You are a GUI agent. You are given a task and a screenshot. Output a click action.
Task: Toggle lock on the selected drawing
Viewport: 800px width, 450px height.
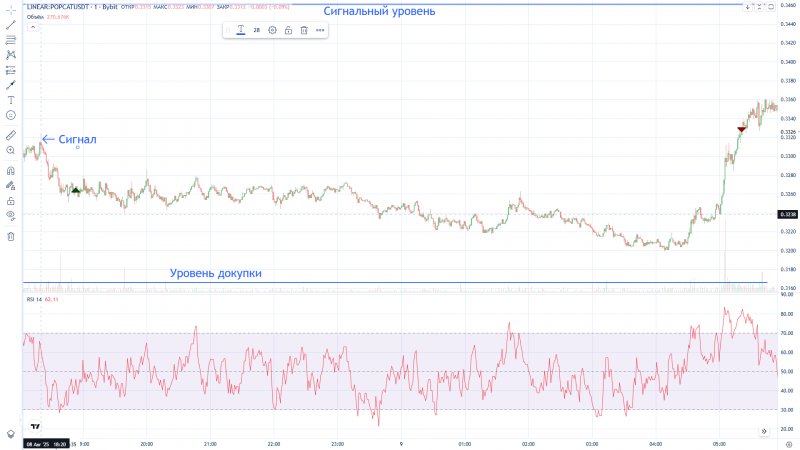[x=288, y=30]
